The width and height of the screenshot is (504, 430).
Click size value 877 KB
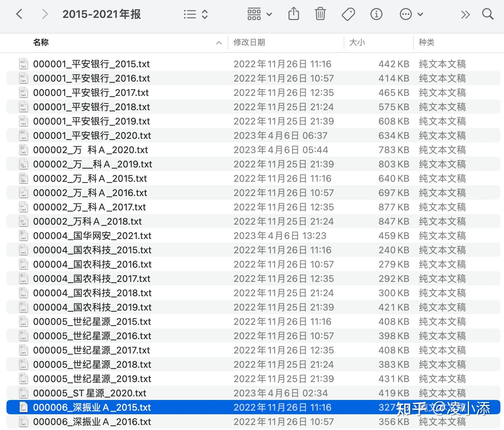point(394,207)
